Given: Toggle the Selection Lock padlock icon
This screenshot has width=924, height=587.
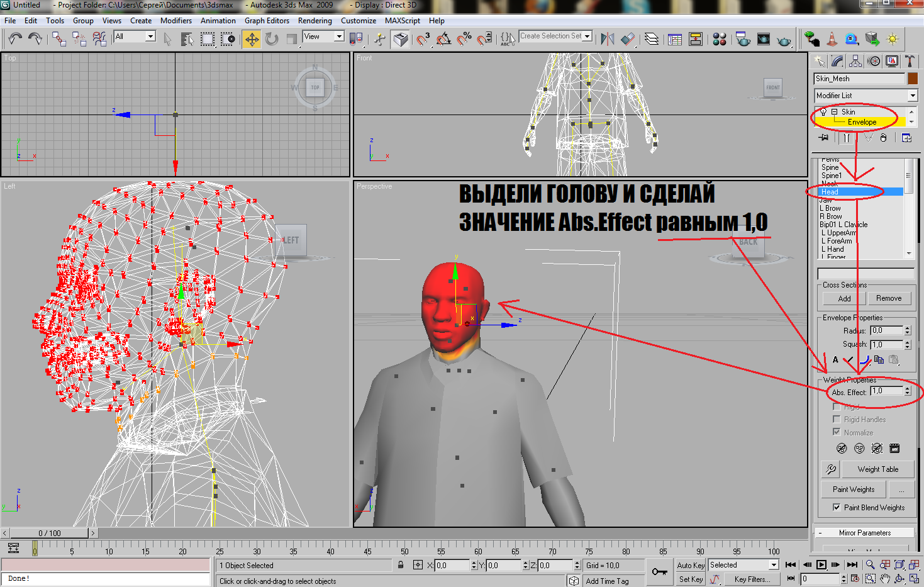Looking at the screenshot, I should click(401, 565).
